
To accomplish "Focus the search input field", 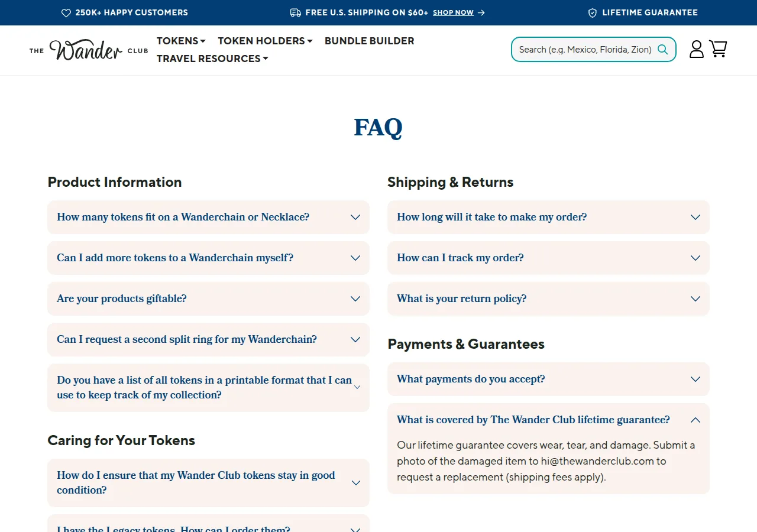I will 585,50.
